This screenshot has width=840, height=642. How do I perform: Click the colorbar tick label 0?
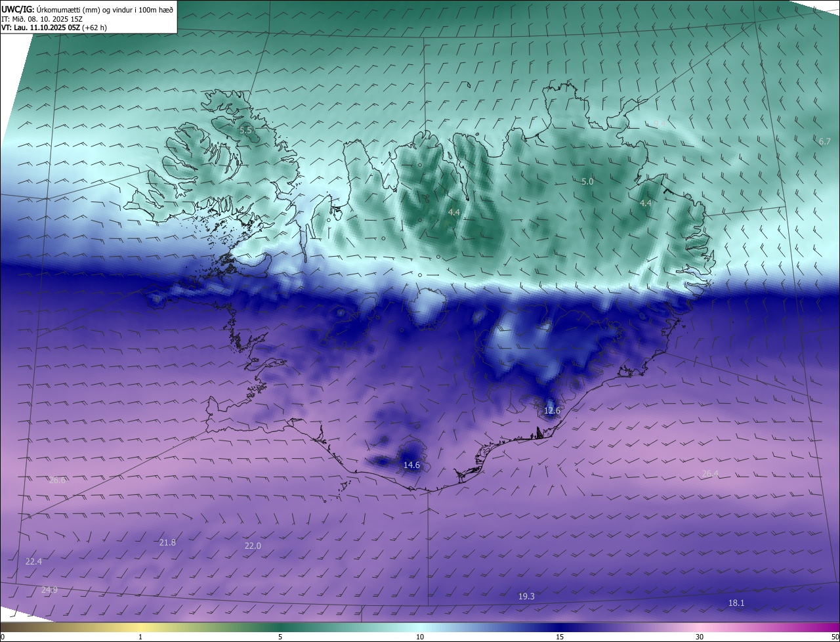(x=3, y=637)
